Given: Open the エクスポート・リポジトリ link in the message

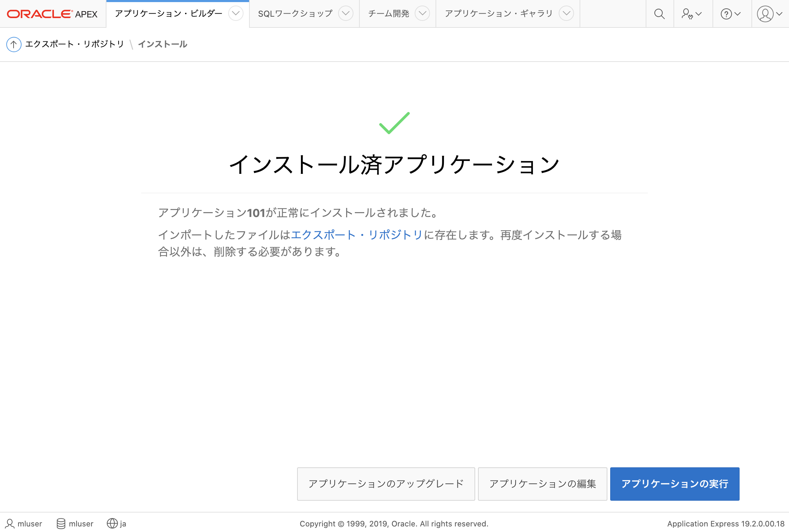Looking at the screenshot, I should click(356, 235).
